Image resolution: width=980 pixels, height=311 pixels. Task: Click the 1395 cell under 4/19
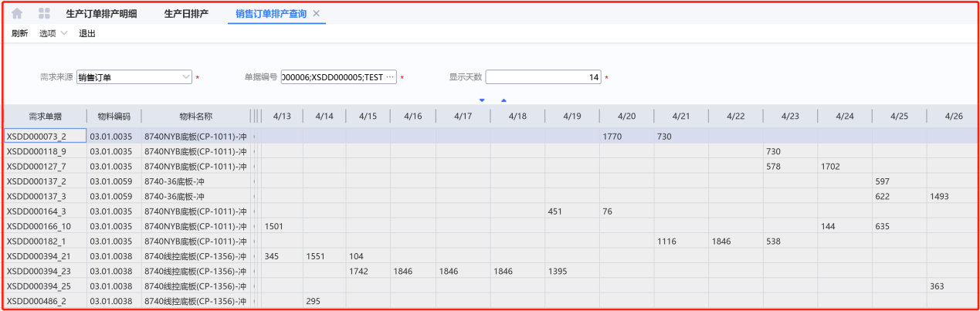(x=572, y=271)
